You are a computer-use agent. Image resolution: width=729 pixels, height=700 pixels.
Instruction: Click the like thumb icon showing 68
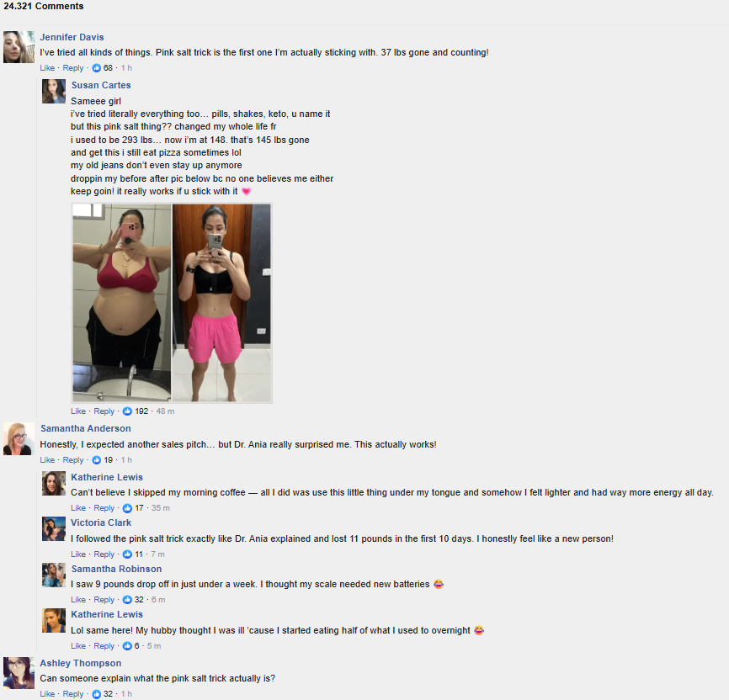(x=96, y=68)
